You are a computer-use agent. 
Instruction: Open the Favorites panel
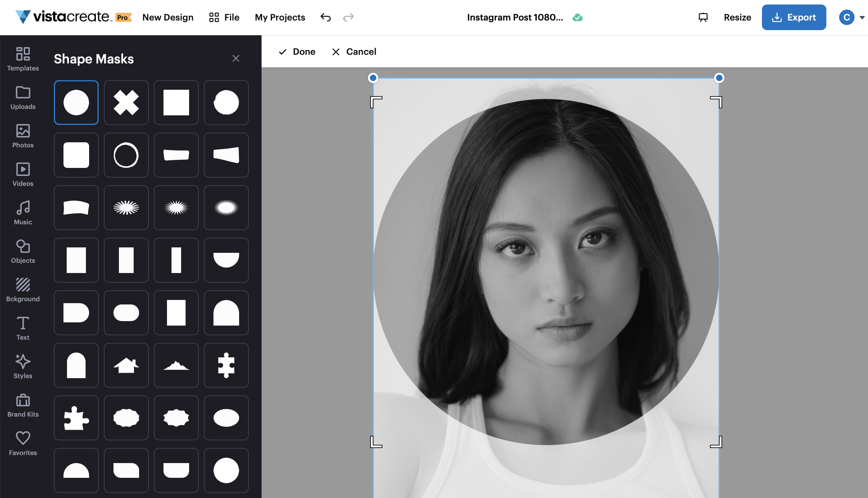[x=22, y=443]
